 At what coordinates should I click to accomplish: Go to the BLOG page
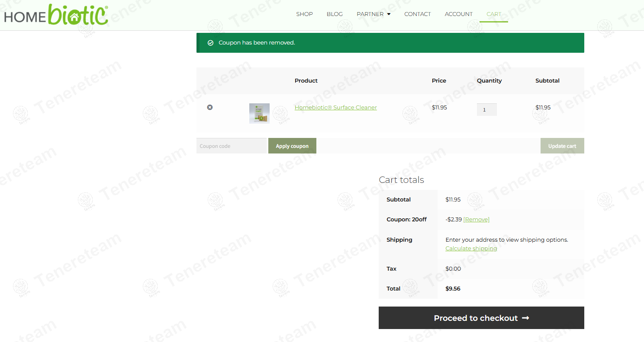click(335, 14)
